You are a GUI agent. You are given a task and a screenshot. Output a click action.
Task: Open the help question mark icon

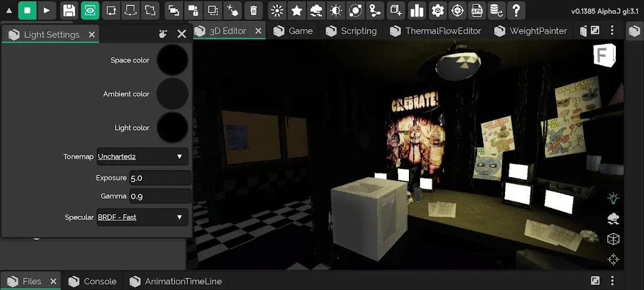pos(517,10)
